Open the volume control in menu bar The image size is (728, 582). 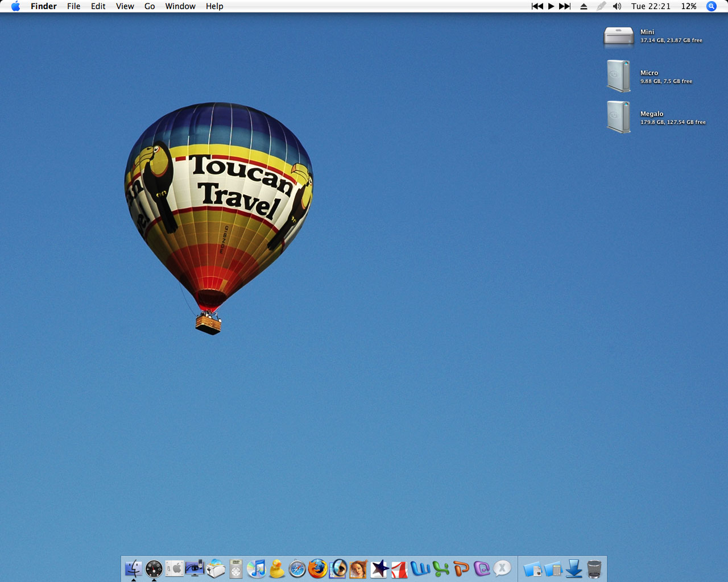617,6
